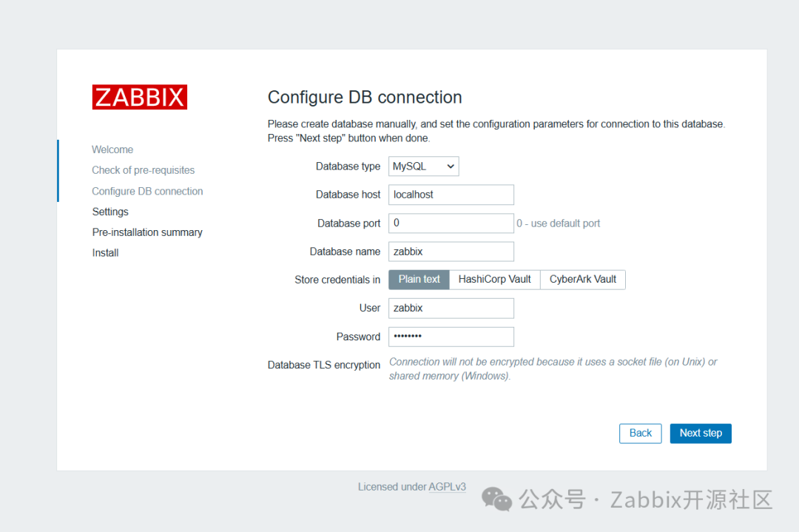The width and height of the screenshot is (799, 532).
Task: Click the Install step in sidebar
Action: (x=105, y=253)
